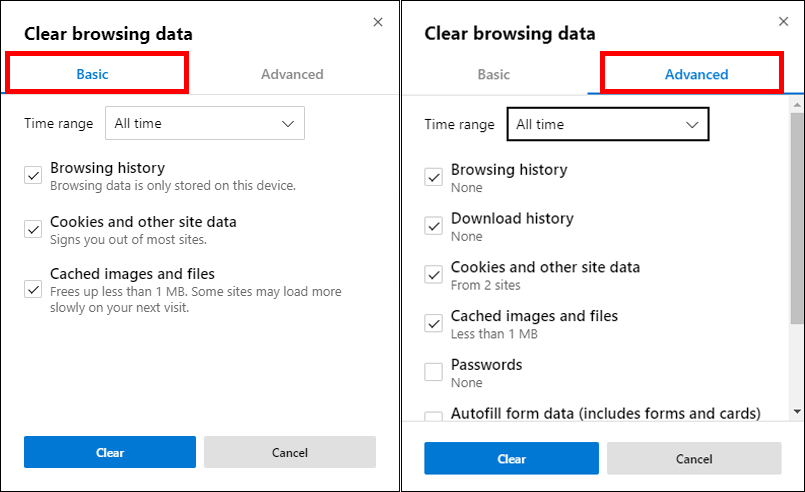
Task: Uncheck Cached images and files in Basic dialog
Action: 33,289
